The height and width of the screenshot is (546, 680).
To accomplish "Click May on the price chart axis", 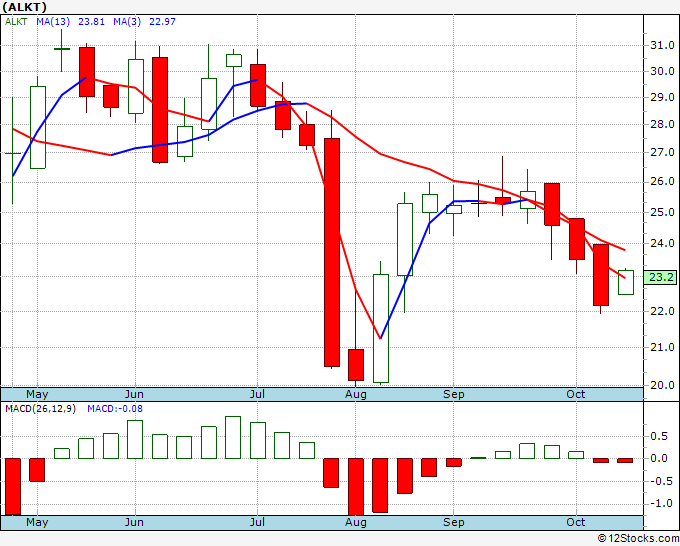I will 37,394.
